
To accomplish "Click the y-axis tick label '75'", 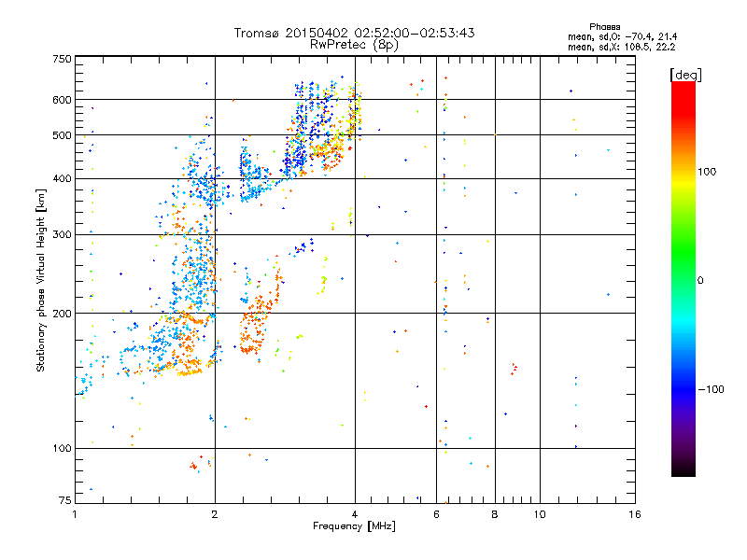I will [x=65, y=500].
